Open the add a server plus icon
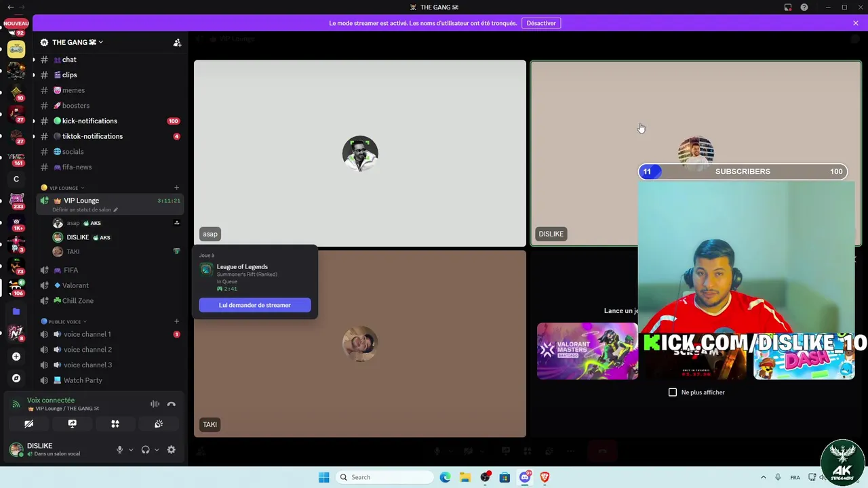Viewport: 868px width, 488px height. click(16, 357)
